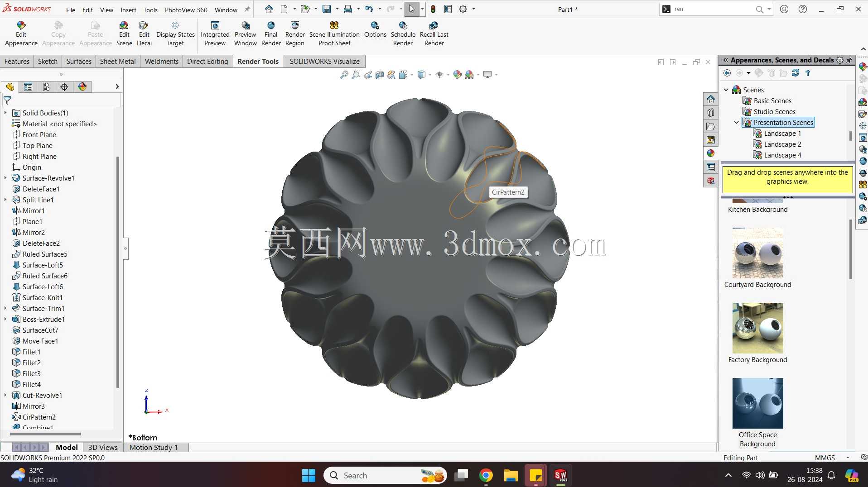This screenshot has height=487, width=868.
Task: Open Custom Properties tab in task pane
Action: [x=710, y=167]
